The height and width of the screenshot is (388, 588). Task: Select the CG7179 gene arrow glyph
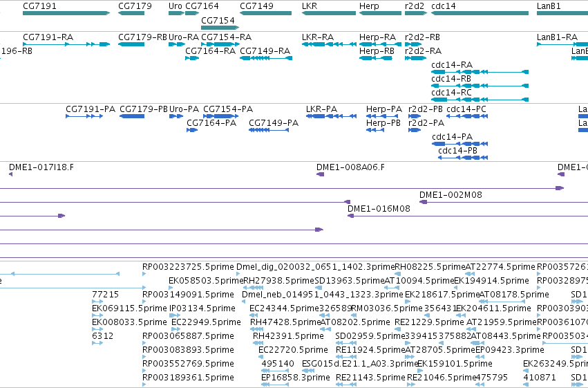pos(131,13)
